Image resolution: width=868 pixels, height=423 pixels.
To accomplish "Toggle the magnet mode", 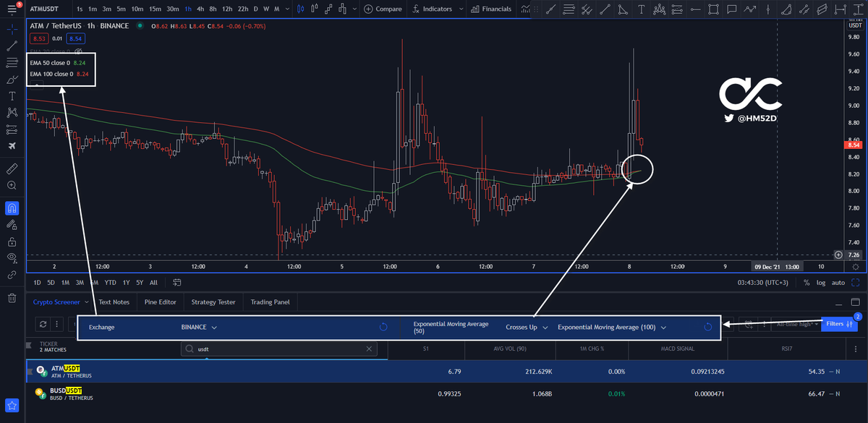I will [x=12, y=208].
